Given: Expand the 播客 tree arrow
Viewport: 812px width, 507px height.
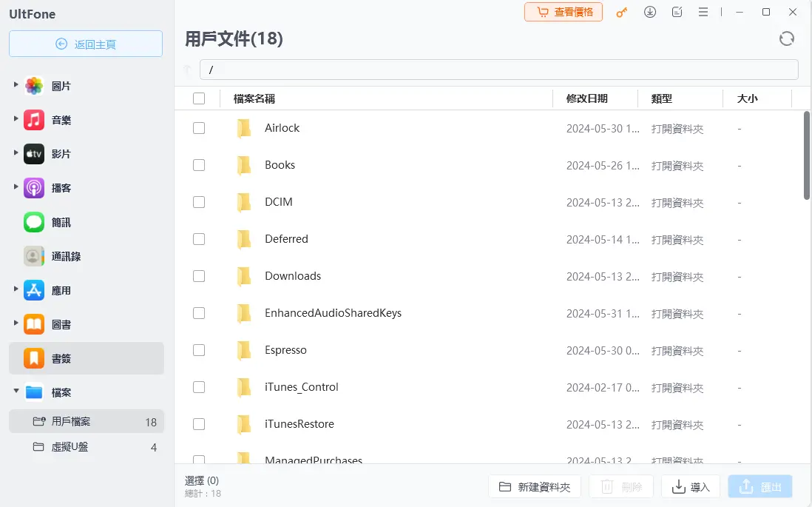Looking at the screenshot, I should click(x=16, y=187).
